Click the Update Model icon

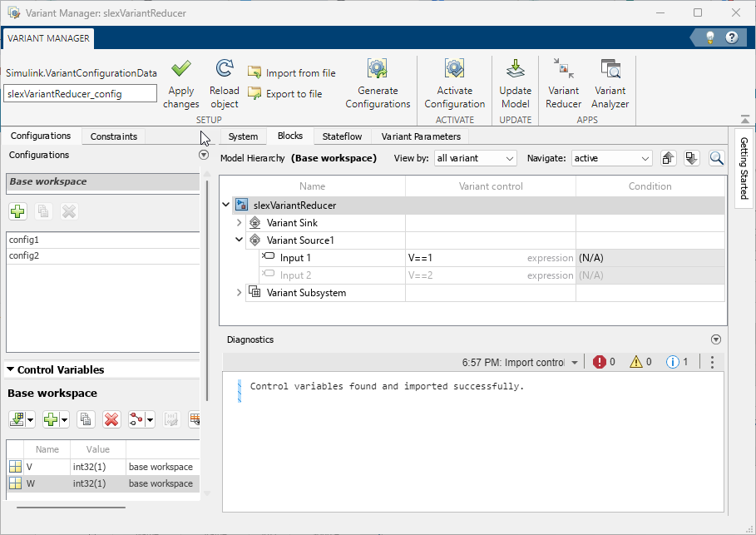(x=515, y=69)
